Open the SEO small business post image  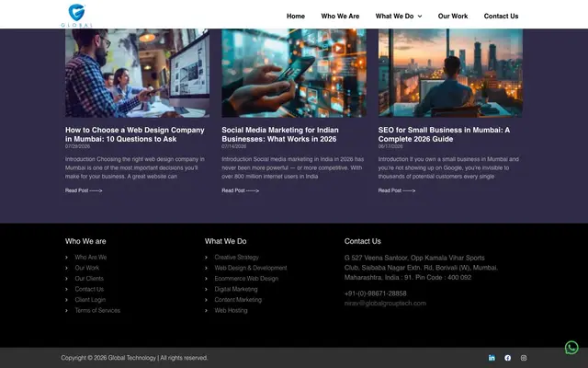(450, 73)
